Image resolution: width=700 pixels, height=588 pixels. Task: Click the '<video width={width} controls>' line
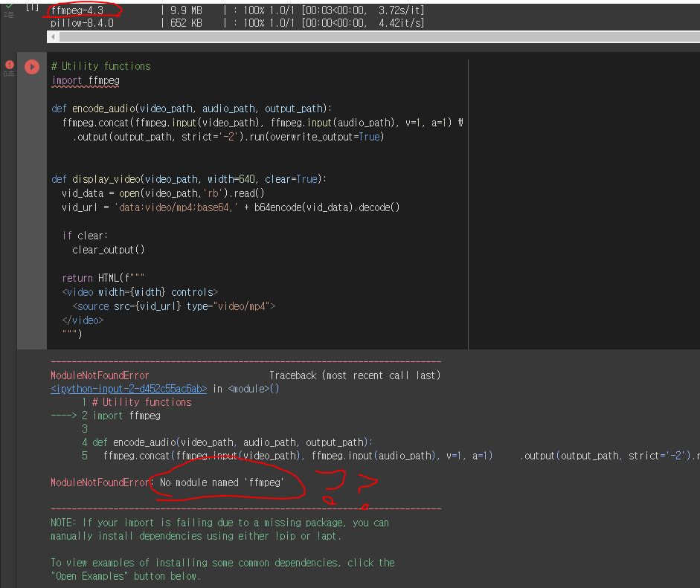[140, 292]
